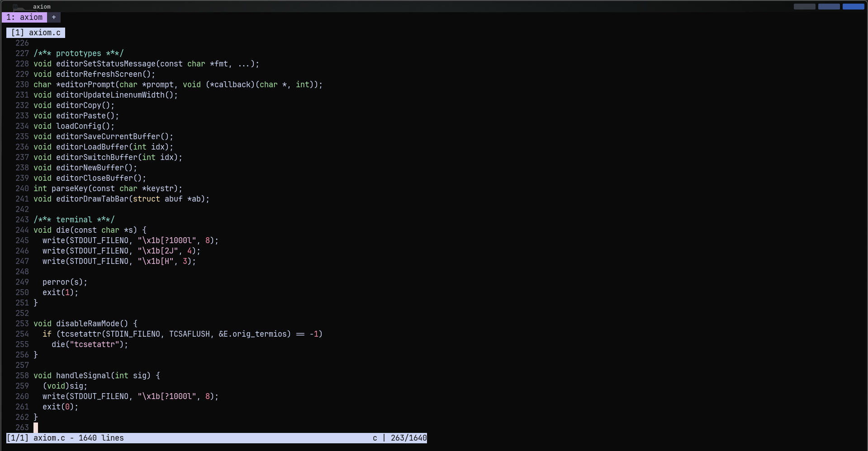Click the "/*** prototypes ***/" comment line
This screenshot has width=868, height=451.
tap(78, 53)
